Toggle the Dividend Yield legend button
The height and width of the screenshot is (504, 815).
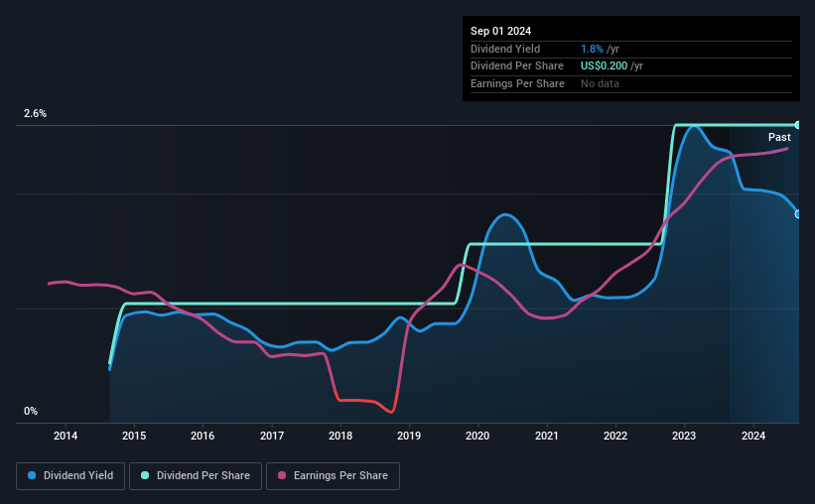point(70,476)
